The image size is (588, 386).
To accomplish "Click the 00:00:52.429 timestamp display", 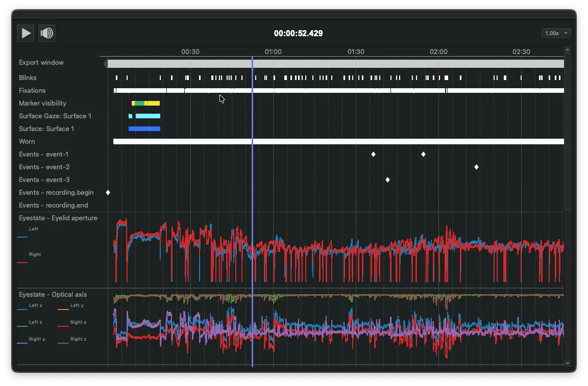I will 299,33.
